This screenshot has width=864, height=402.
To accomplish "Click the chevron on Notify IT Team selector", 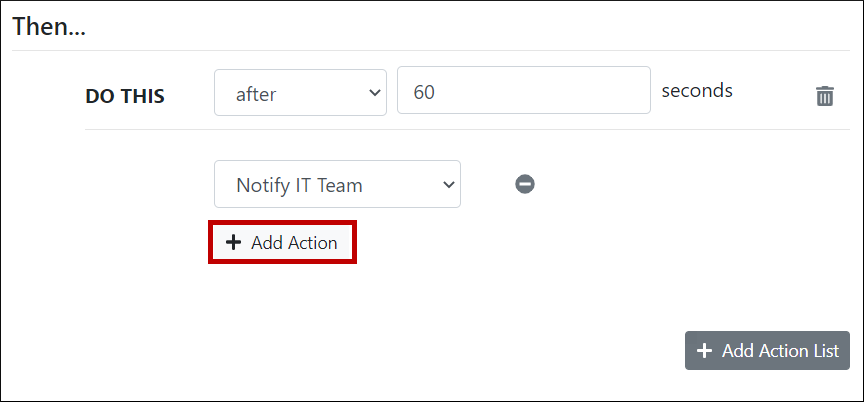I will (x=448, y=184).
